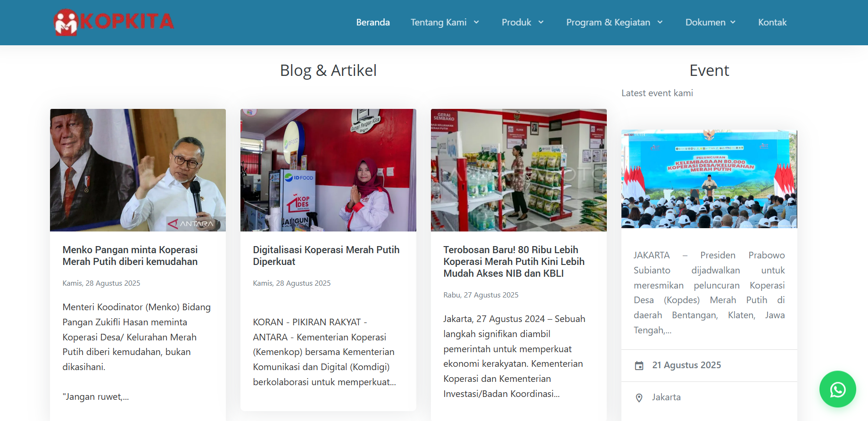The image size is (868, 421).
Task: Go to Beranda menu item
Action: coord(373,22)
